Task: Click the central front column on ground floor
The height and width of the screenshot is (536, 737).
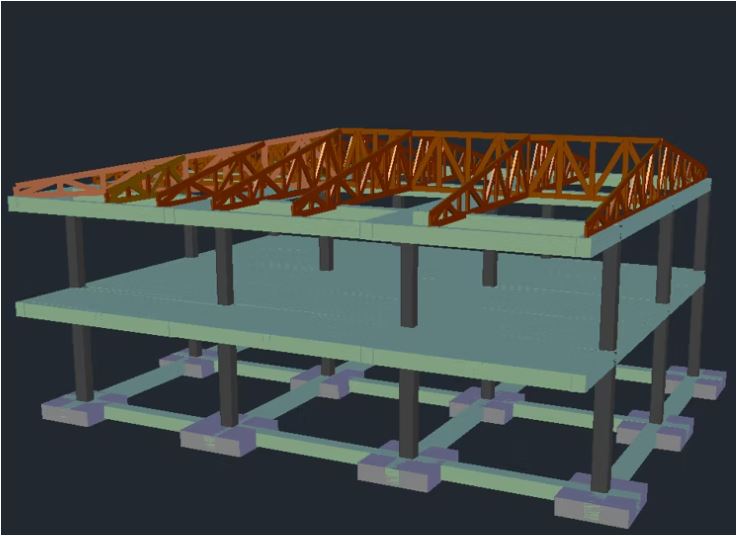Action: (408, 412)
